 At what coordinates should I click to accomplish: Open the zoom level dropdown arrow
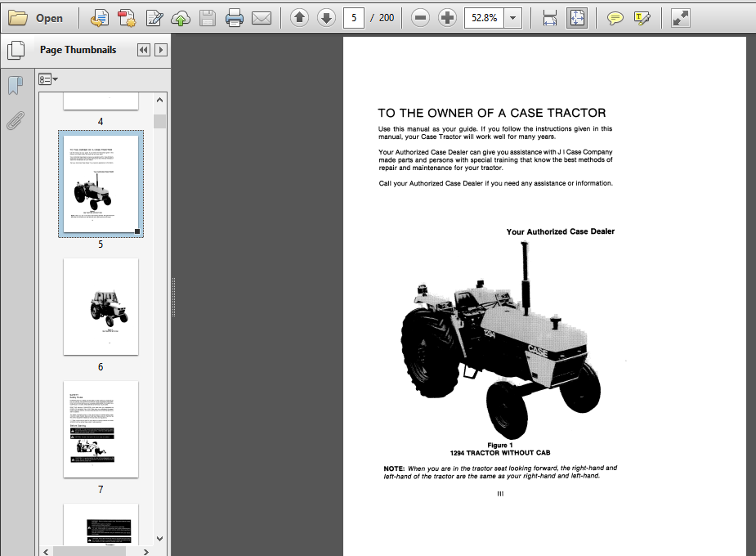click(513, 18)
